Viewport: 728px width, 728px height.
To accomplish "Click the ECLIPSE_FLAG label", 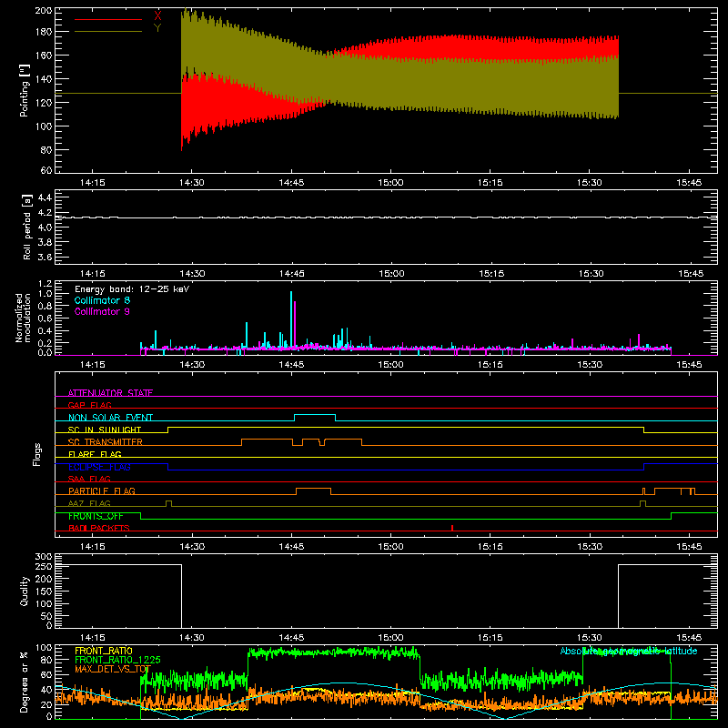I will point(99,467).
